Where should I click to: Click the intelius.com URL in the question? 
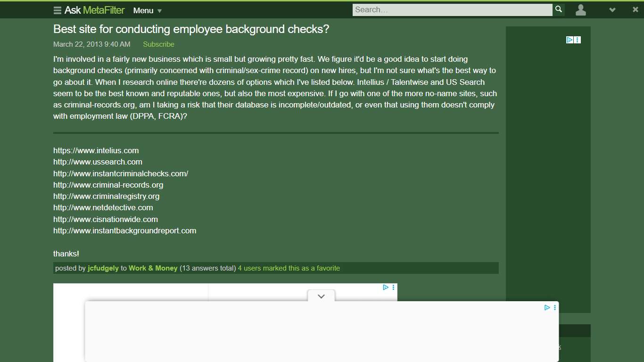coord(96,150)
